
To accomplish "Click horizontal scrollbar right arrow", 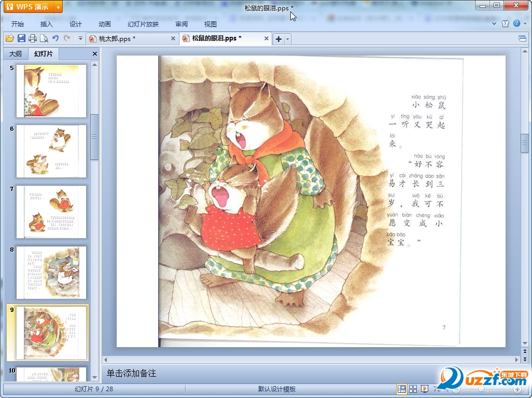I will pyautogui.click(x=516, y=359).
